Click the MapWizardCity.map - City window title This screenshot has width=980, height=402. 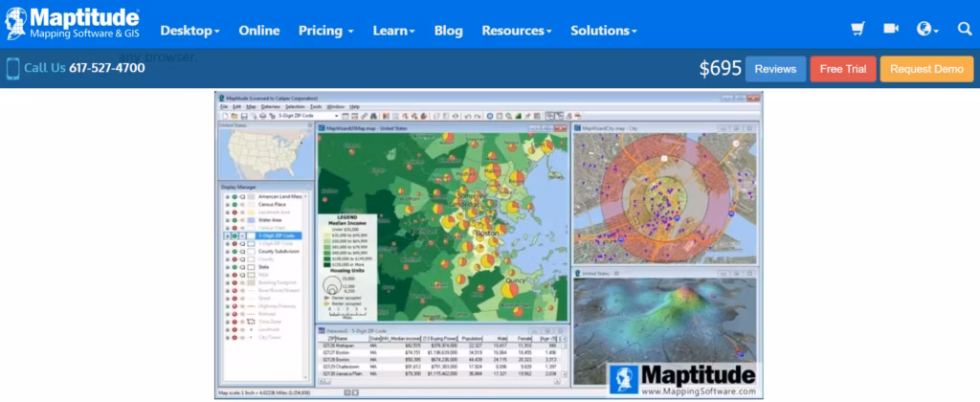(610, 127)
